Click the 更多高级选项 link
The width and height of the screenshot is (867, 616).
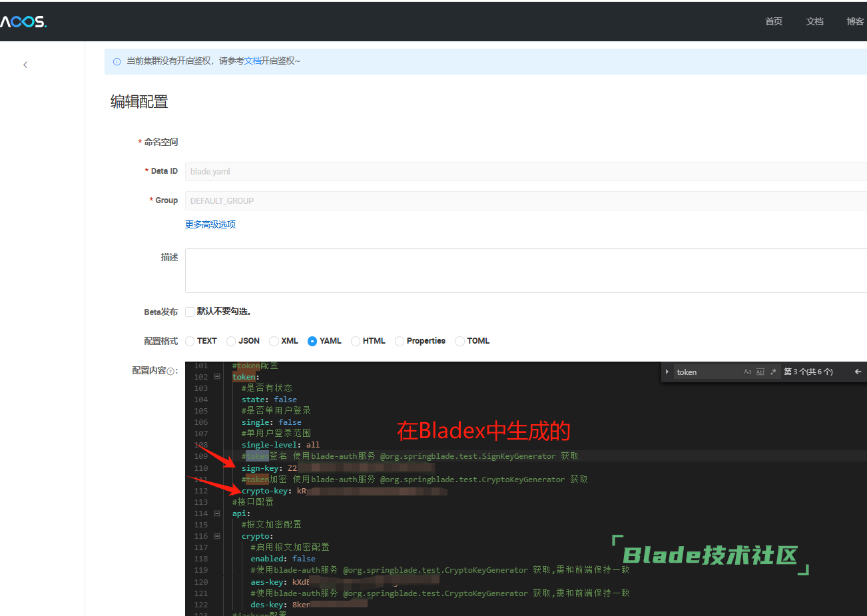[210, 224]
